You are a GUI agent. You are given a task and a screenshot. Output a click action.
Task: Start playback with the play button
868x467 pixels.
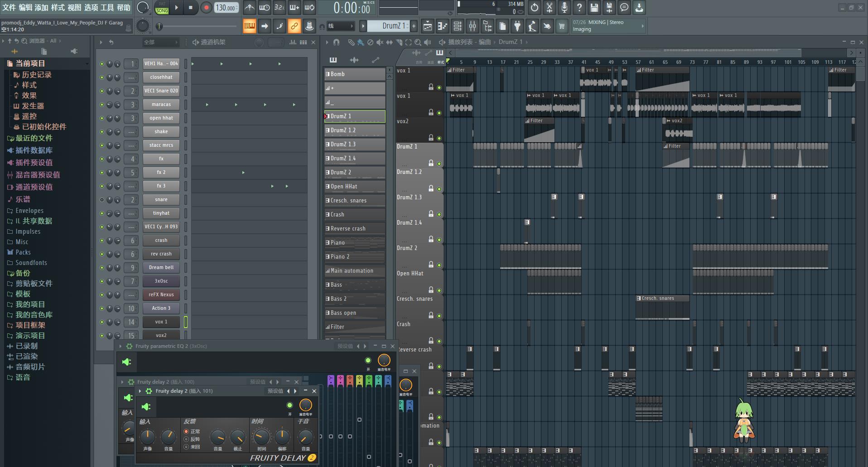177,7
